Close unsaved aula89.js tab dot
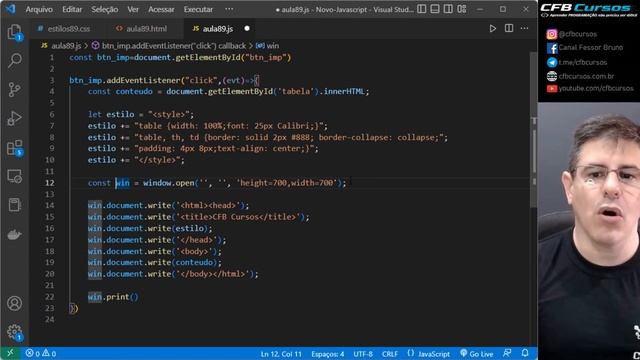640x360 pixels. (247, 29)
